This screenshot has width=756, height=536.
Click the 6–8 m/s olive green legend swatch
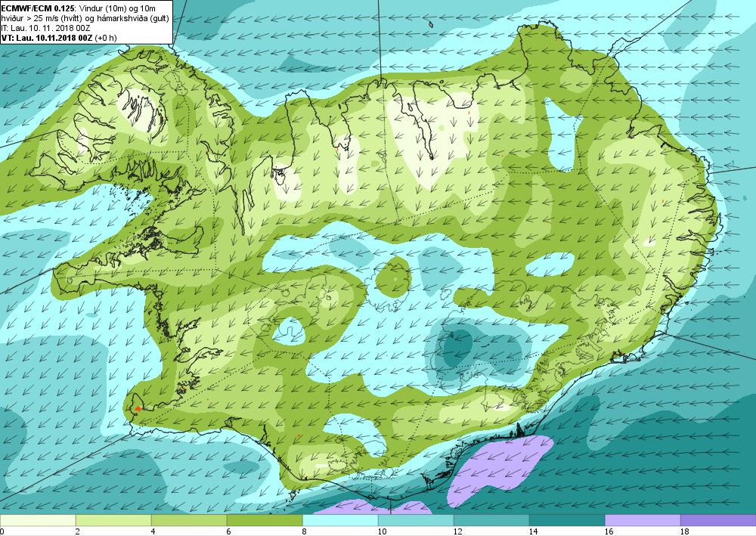pyautogui.click(x=265, y=520)
